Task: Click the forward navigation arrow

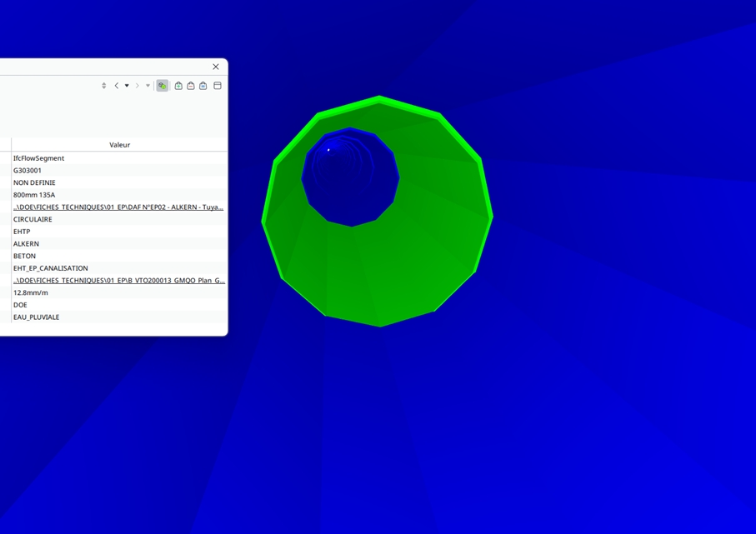Action: [138, 86]
